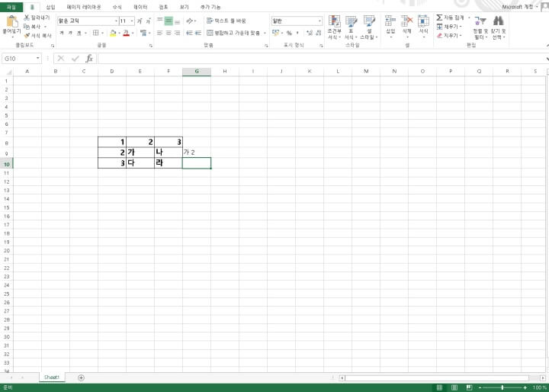Toggle top vertical alignment
This screenshot has height=392, width=549.
tap(160, 21)
